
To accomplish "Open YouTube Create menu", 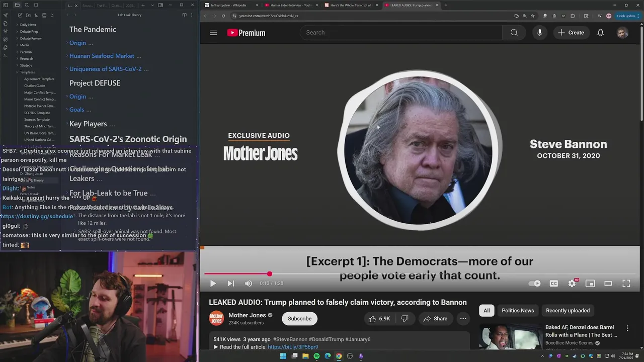I will click(x=571, y=33).
